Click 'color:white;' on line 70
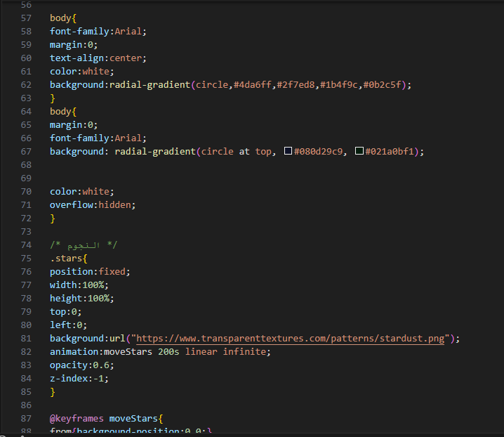 (81, 192)
